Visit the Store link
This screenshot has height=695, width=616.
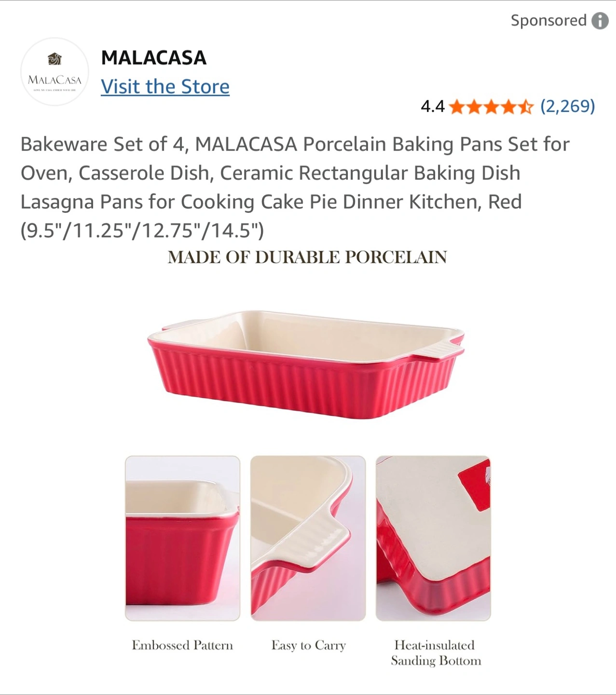165,87
